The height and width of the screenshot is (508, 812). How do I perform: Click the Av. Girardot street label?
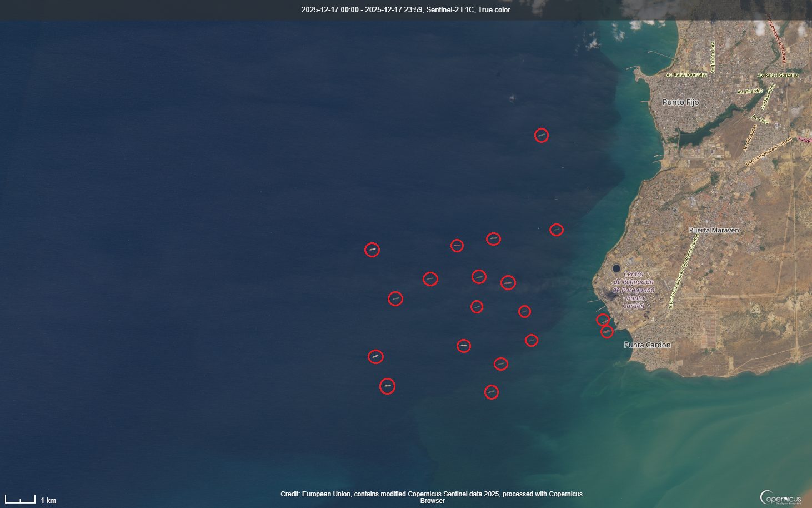point(749,91)
